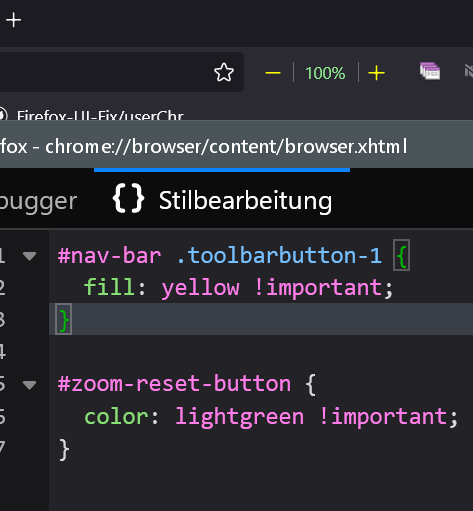The height and width of the screenshot is (511, 473).
Task: Click the .toolbarbutton-1 selector text
Action: point(279,256)
